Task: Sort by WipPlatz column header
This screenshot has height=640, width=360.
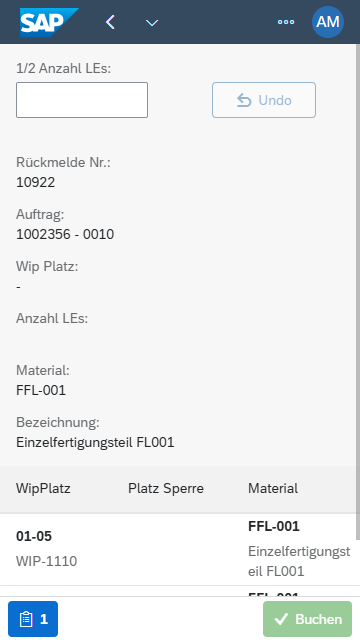Action: (x=43, y=488)
